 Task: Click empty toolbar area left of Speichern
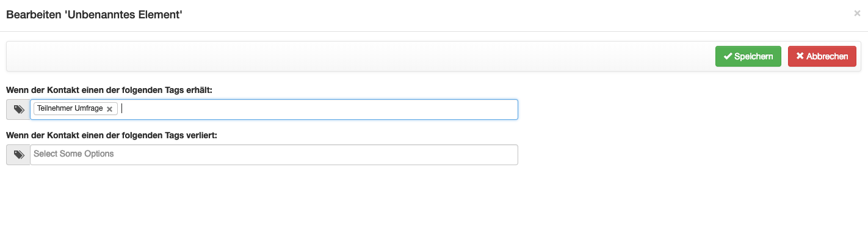360,56
